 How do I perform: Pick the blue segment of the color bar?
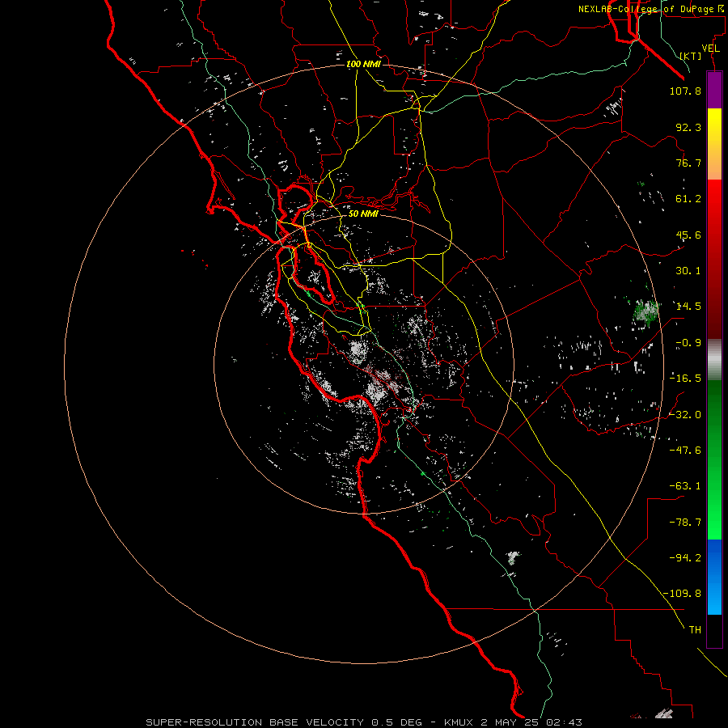(x=714, y=577)
